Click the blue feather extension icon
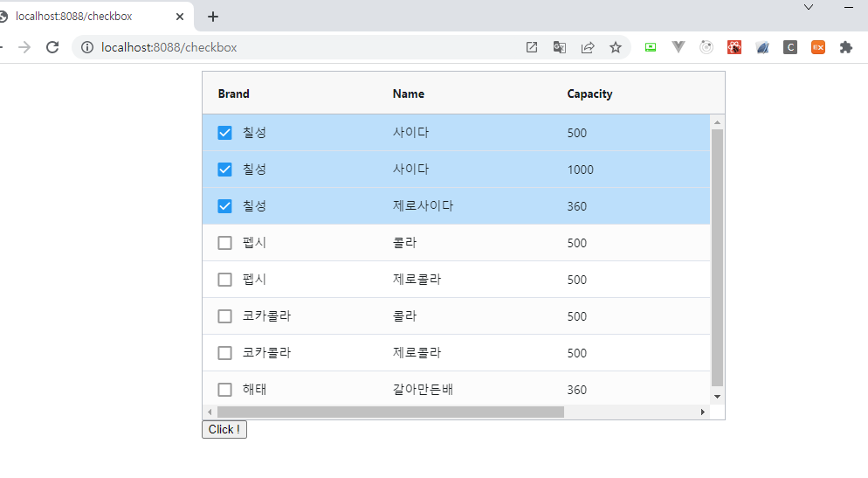The width and height of the screenshot is (868, 478). pos(762,48)
